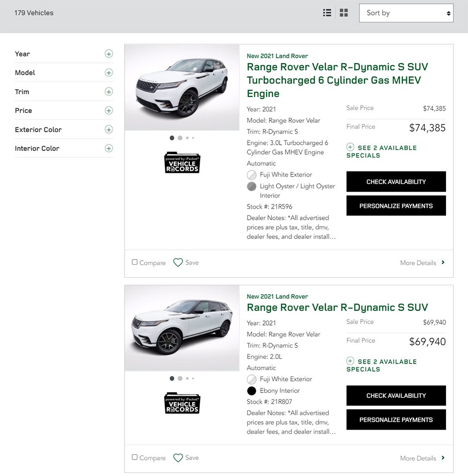Screen dimensions: 468x476
Task: Save the $74,385 Velar with heart icon
Action: point(178,262)
